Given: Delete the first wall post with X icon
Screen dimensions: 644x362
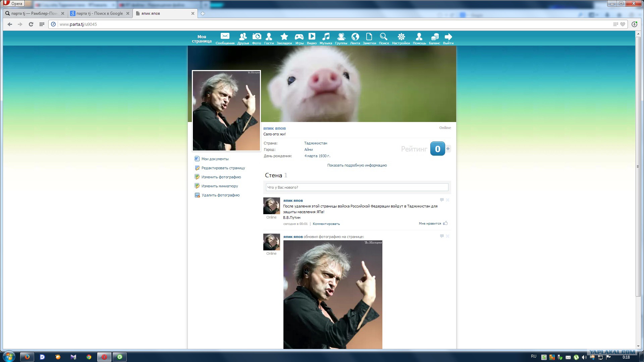Looking at the screenshot, I should [447, 200].
